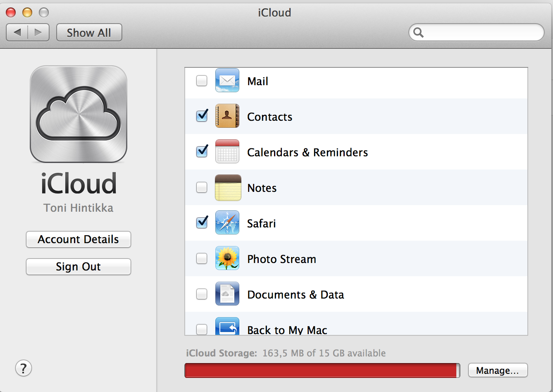This screenshot has height=392, width=553.
Task: Click the Notes label text
Action: pos(262,188)
